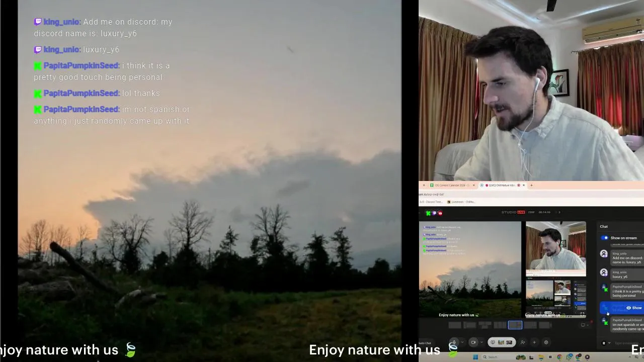This screenshot has width=644, height=362.
Task: Click the Twitch platform icon
Action: (434, 213)
